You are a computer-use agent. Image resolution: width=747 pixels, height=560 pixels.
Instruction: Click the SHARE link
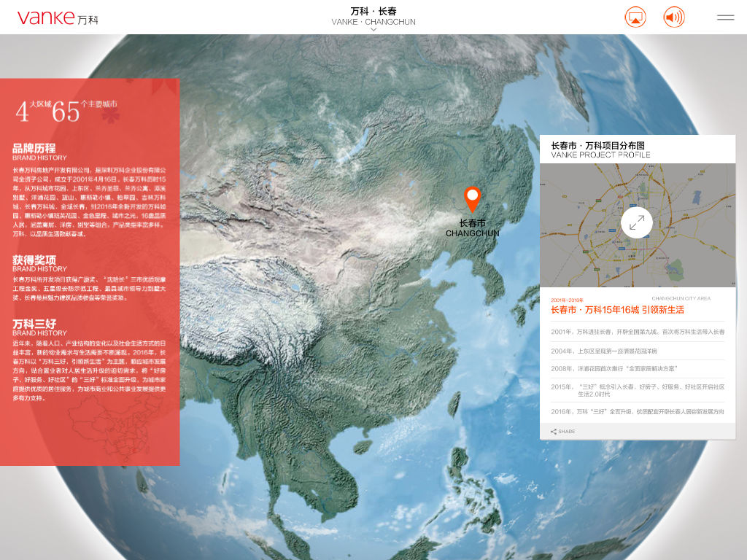pyautogui.click(x=566, y=432)
